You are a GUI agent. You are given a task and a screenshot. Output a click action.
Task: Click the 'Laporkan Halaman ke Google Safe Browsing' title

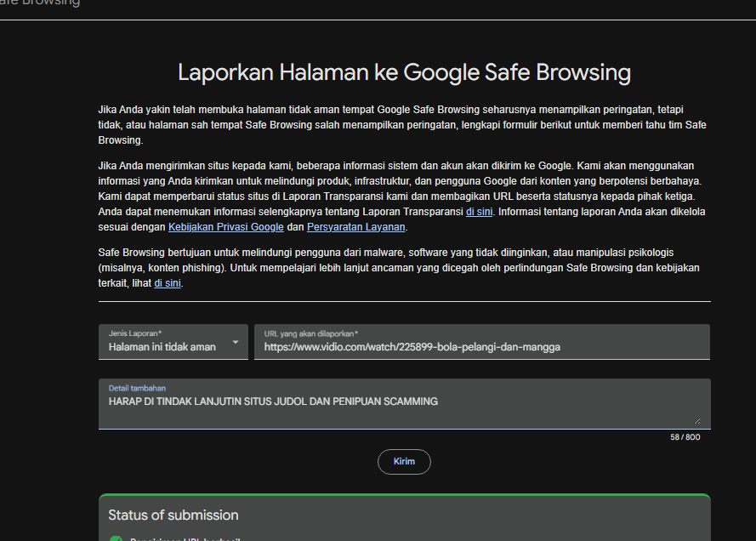point(405,72)
